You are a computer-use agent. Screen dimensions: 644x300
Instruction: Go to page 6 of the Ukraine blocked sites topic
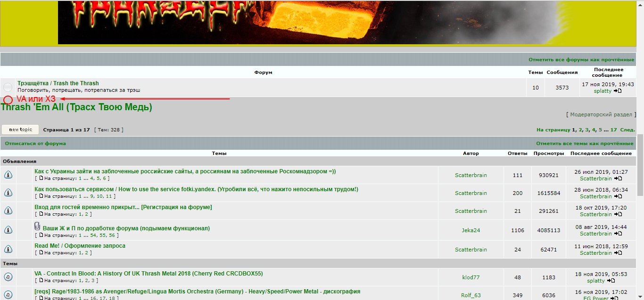pos(105,178)
